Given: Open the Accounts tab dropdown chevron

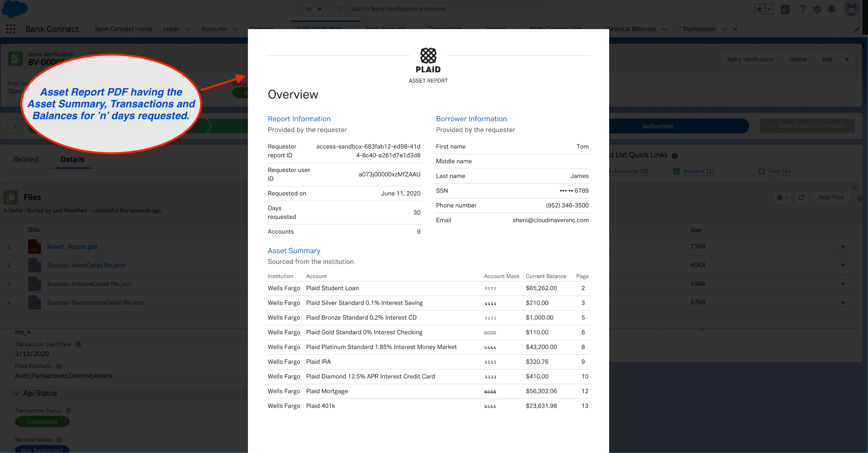Looking at the screenshot, I should pyautogui.click(x=235, y=29).
